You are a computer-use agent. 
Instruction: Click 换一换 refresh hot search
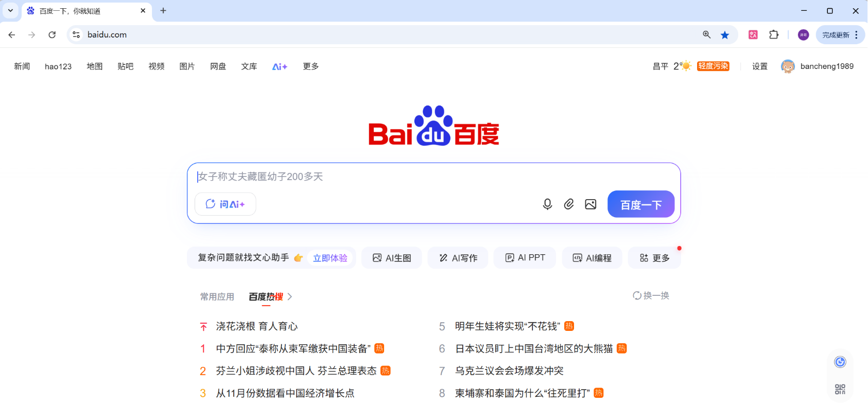point(651,295)
